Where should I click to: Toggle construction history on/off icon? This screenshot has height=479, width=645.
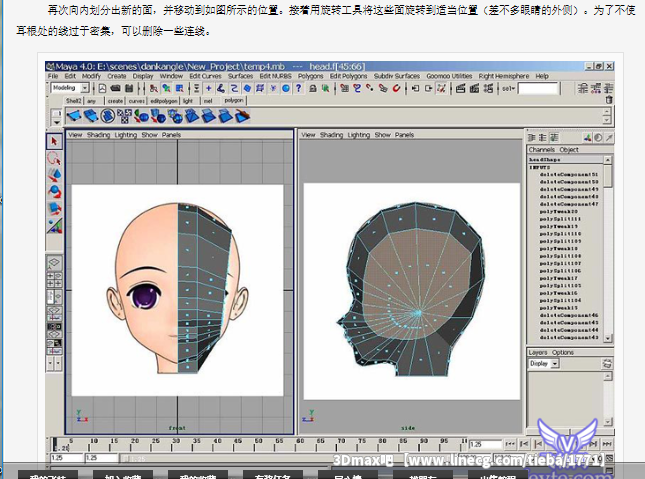point(442,88)
